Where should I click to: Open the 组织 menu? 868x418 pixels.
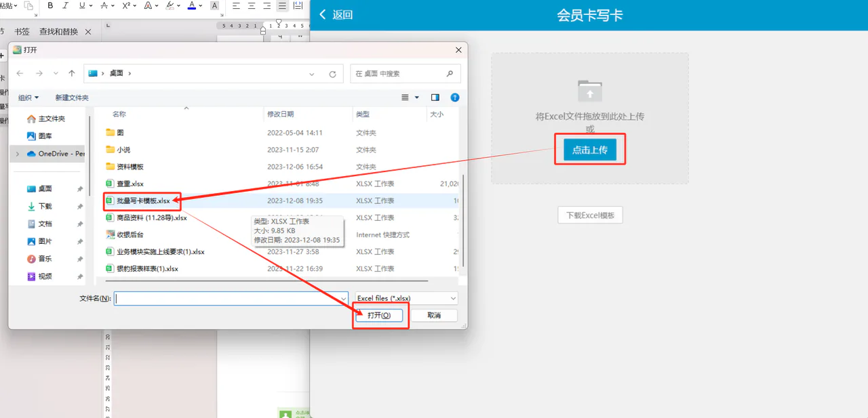[x=28, y=98]
